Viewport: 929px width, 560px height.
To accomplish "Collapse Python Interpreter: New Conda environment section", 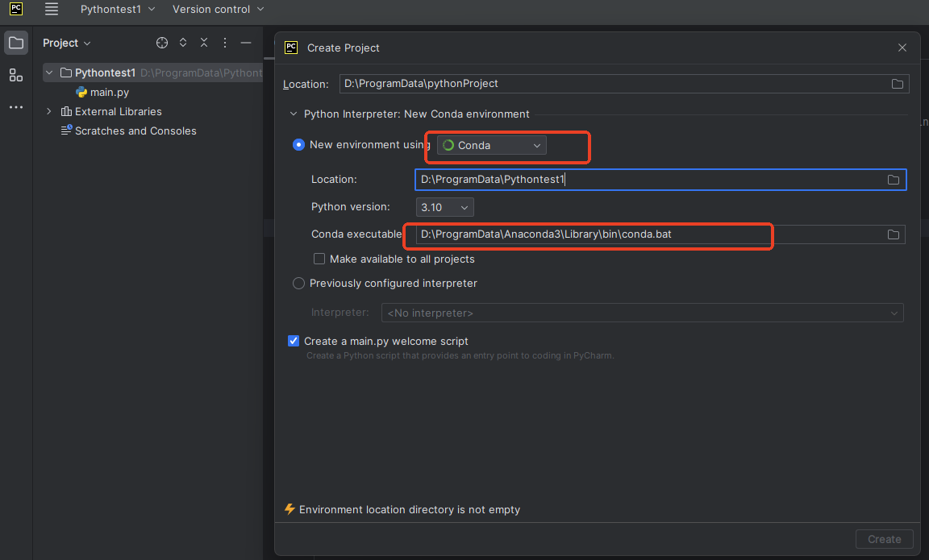I will (293, 114).
